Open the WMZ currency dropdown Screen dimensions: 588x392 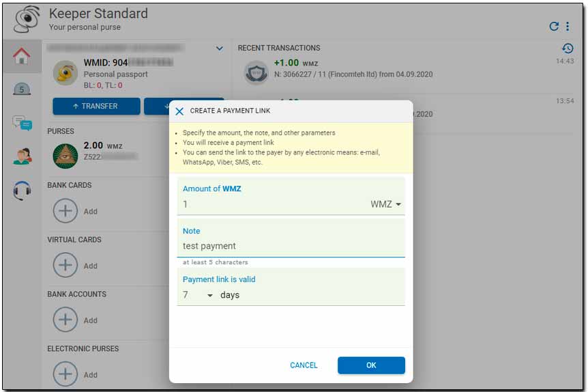(386, 204)
